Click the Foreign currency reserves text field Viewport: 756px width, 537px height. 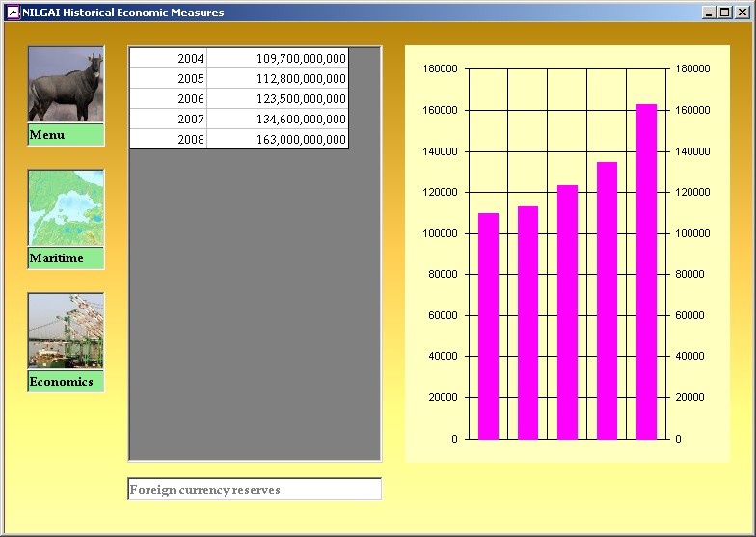click(255, 490)
